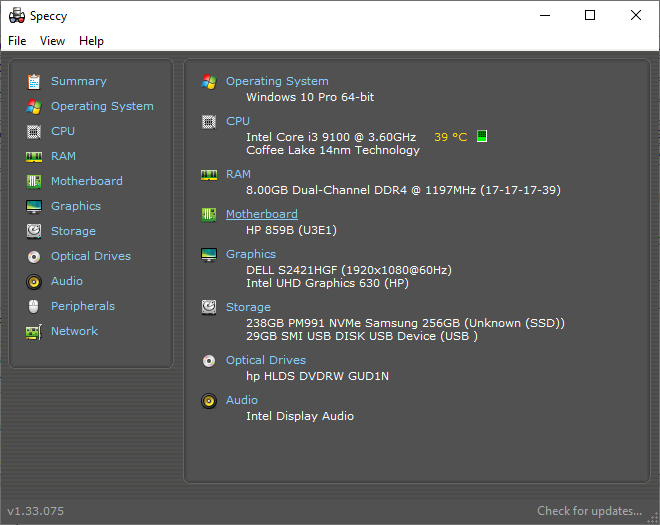
Task: Click the 39 °C temperature value
Action: coord(450,137)
